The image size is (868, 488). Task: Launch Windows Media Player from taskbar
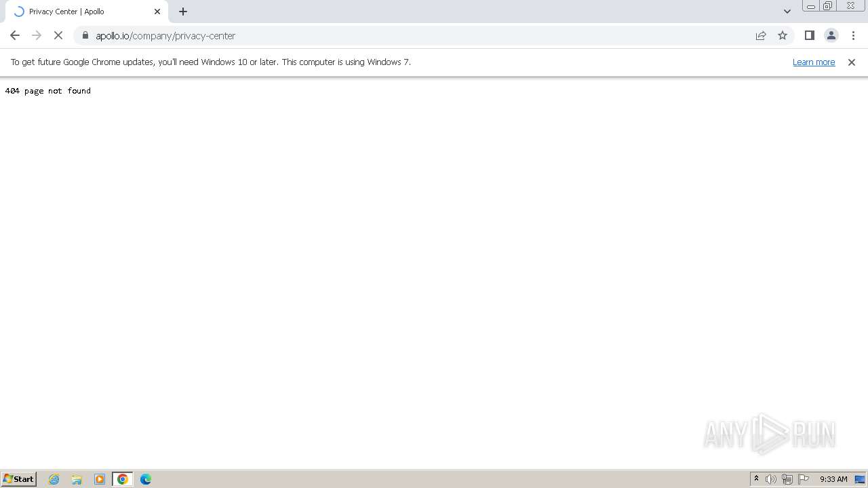click(x=100, y=479)
